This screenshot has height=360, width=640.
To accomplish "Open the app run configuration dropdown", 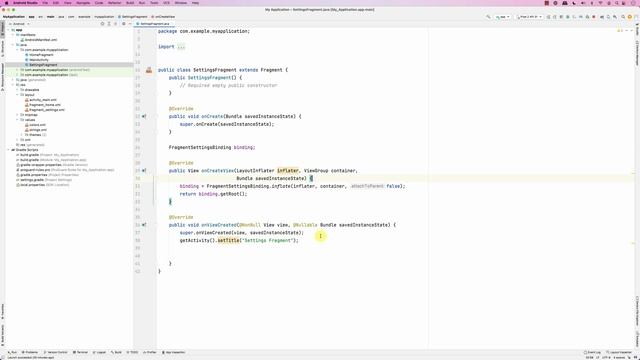I will (x=502, y=17).
